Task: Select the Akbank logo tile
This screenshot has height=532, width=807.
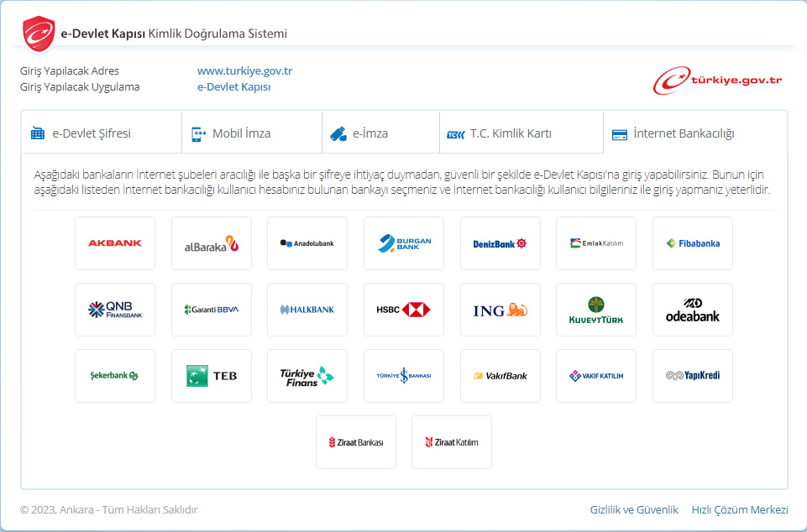Action: (115, 243)
